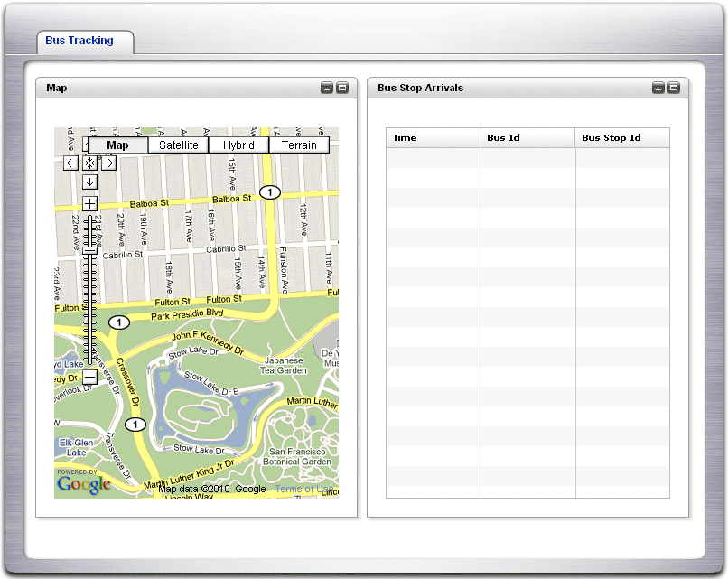Click the John F Kennedy Dr label
Viewport: 728px width, 579px height.
point(208,342)
